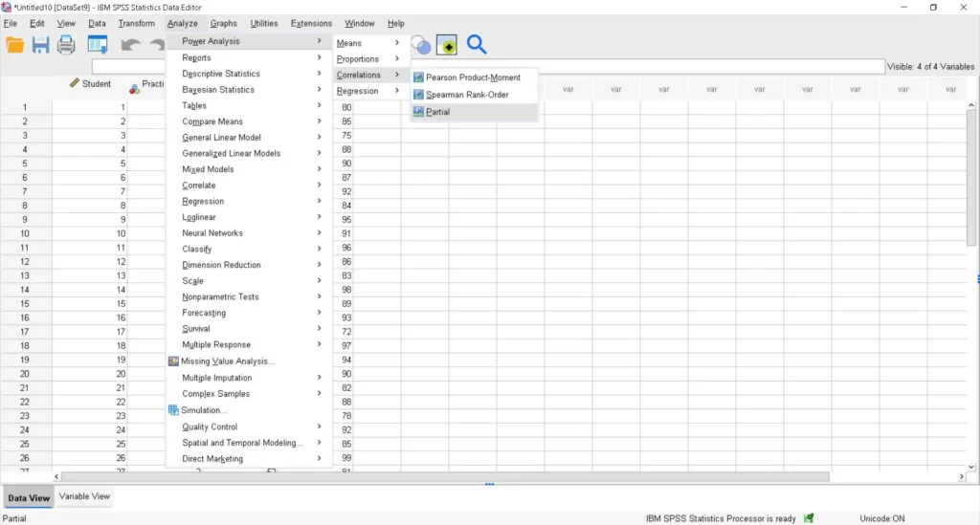Image resolution: width=980 pixels, height=525 pixels.
Task: Open the Graphs menu
Action: [x=223, y=23]
